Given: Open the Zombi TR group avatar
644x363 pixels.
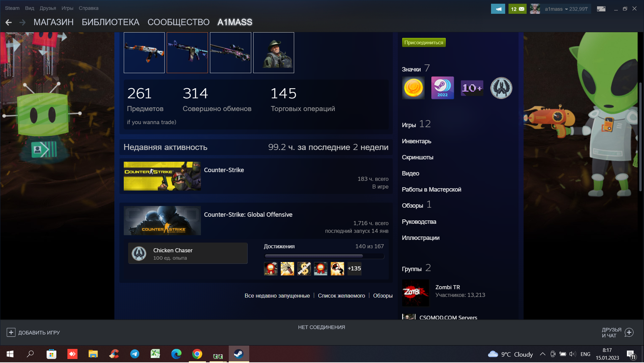Looking at the screenshot, I should coord(415,293).
